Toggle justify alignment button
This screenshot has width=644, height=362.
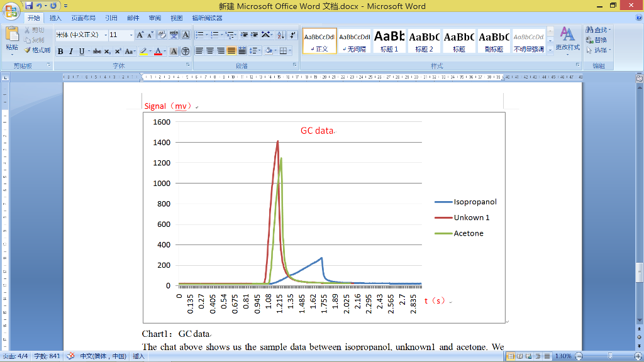click(x=231, y=51)
